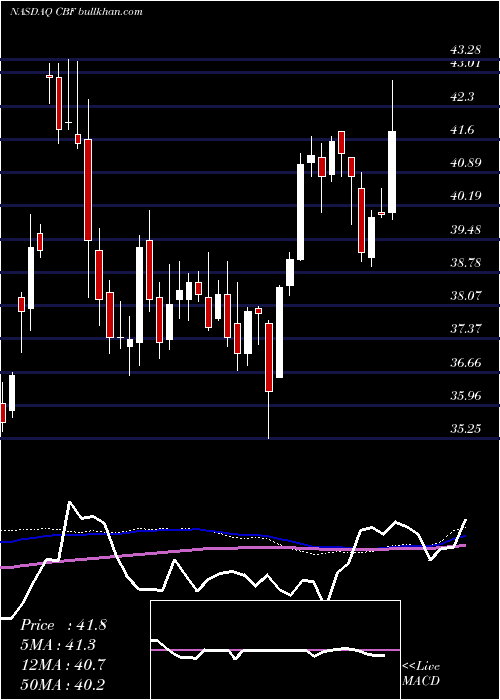Screen dimensions: 500x700
Task: Click the 35.25 price axis label
Action: click(x=466, y=429)
